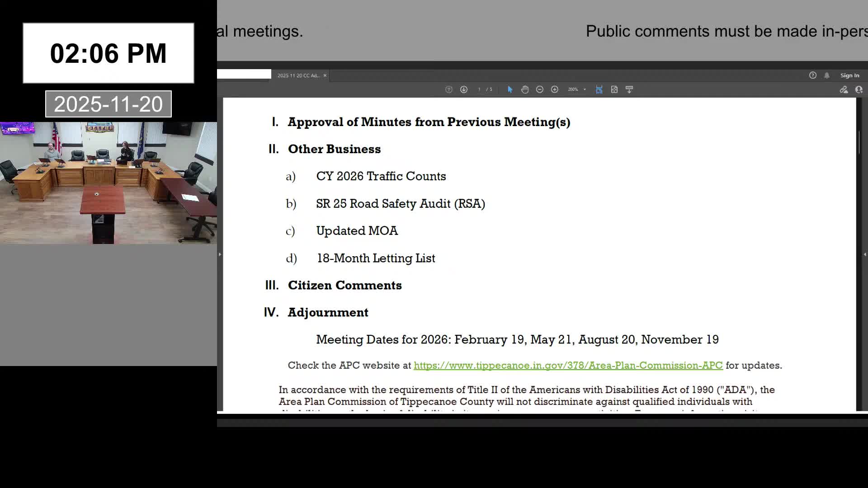This screenshot has height=488, width=868.
Task: Go to the next page with the down arrow
Action: pyautogui.click(x=464, y=89)
